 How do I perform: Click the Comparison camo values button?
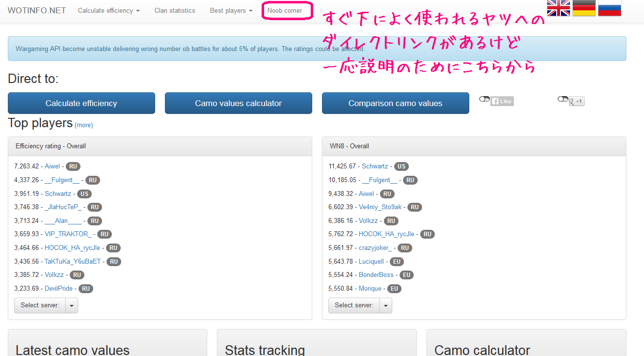(x=396, y=103)
